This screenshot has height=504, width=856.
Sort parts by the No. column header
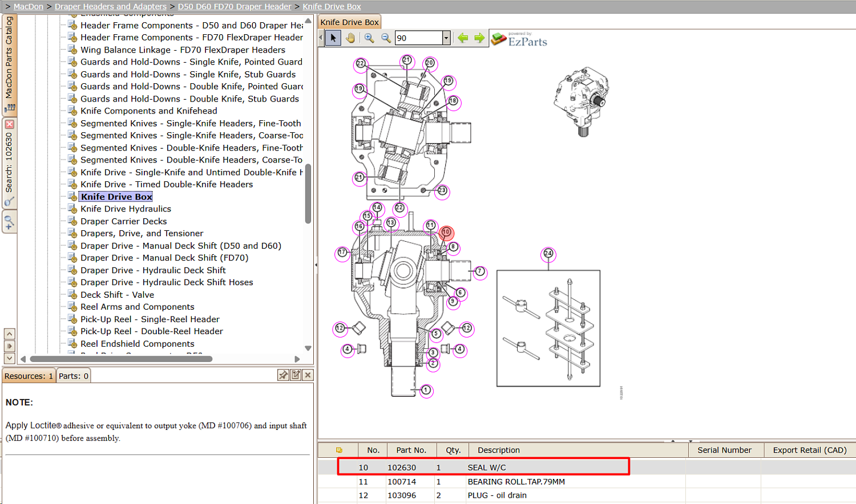(373, 450)
